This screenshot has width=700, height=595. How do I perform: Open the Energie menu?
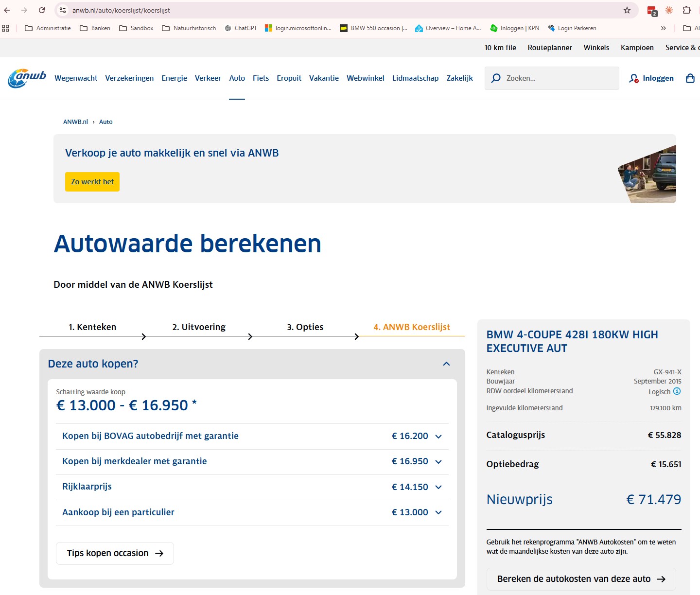pos(174,78)
